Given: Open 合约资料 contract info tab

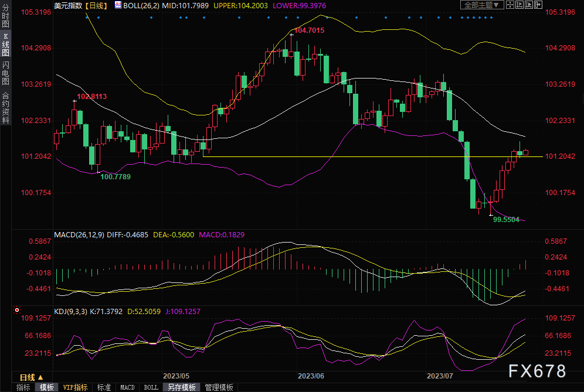Looking at the screenshot, I should coord(5,107).
